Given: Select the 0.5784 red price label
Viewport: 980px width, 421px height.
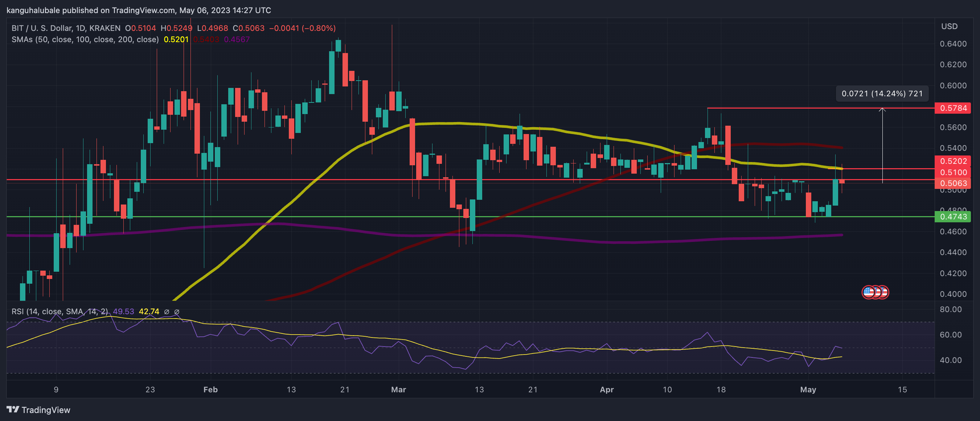Looking at the screenshot, I should 953,108.
